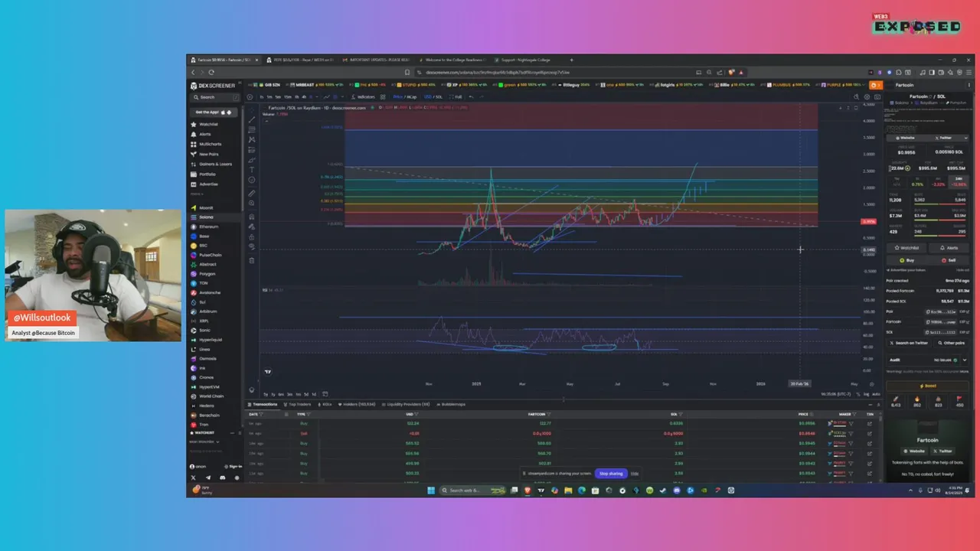Switch to the Top Traders tab
This screenshot has height=551, width=980.
click(297, 404)
